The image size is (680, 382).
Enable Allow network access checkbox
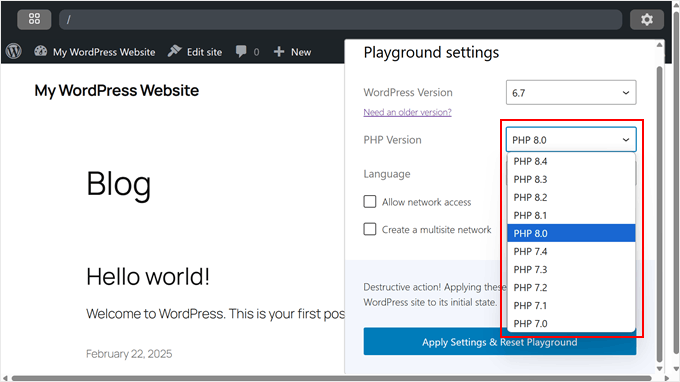coord(370,202)
